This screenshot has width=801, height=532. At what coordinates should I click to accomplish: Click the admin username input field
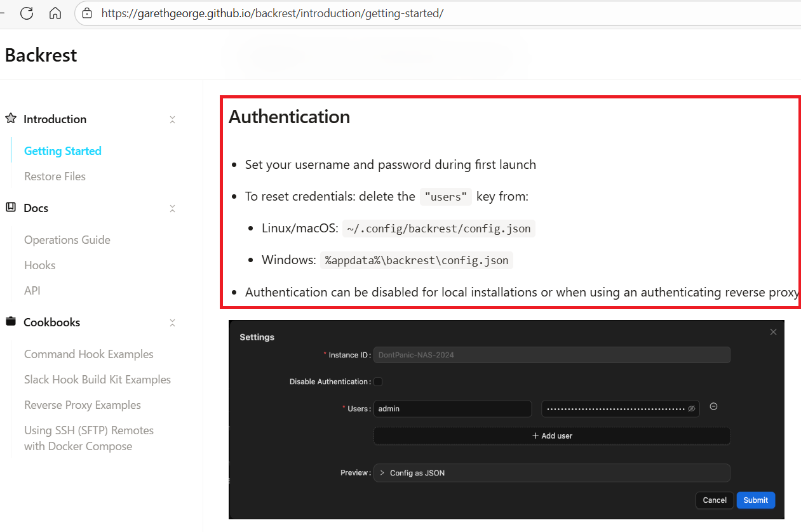(452, 409)
